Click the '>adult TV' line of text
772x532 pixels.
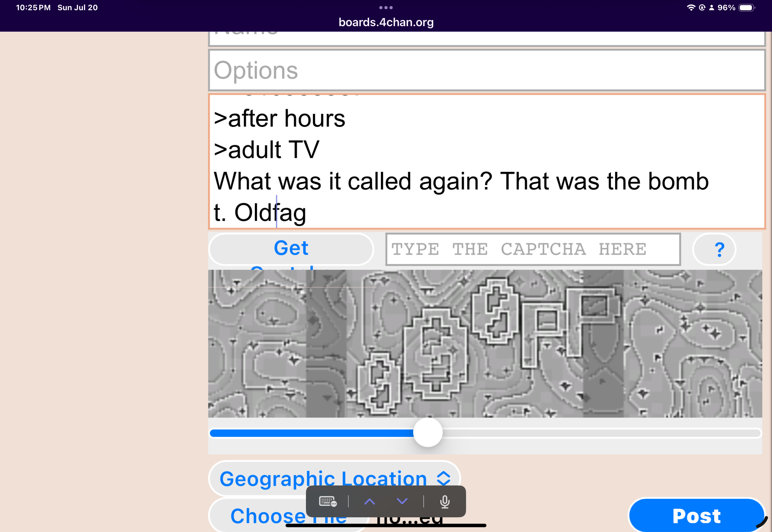pos(266,150)
